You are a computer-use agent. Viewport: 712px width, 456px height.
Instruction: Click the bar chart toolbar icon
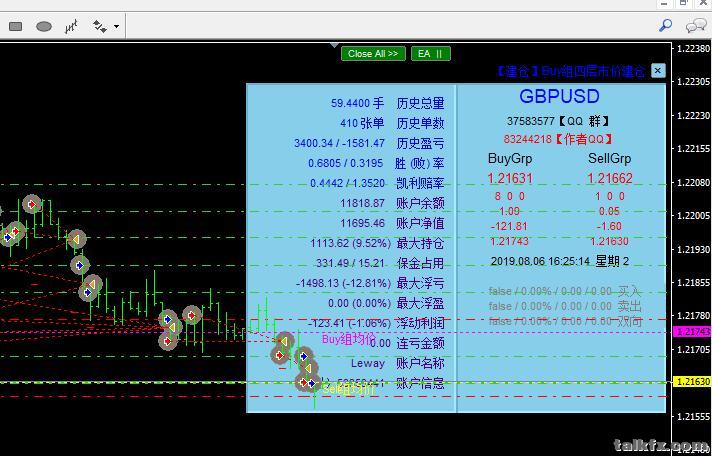[x=71, y=26]
